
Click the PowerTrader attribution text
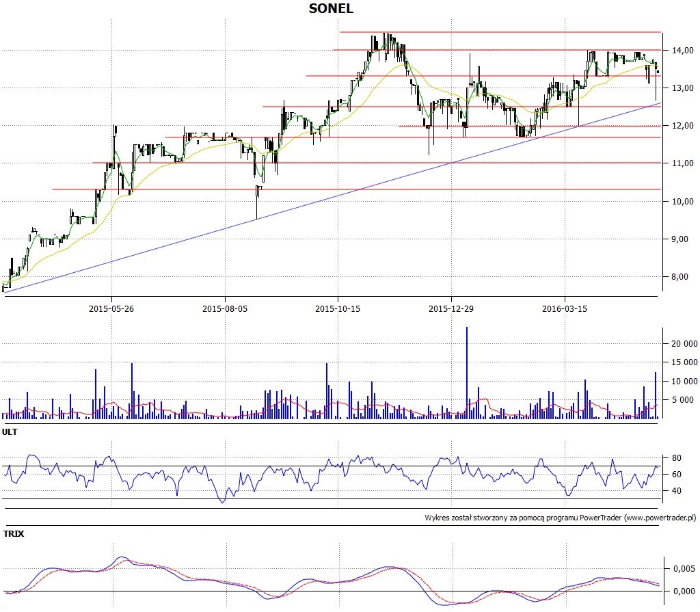[561, 518]
